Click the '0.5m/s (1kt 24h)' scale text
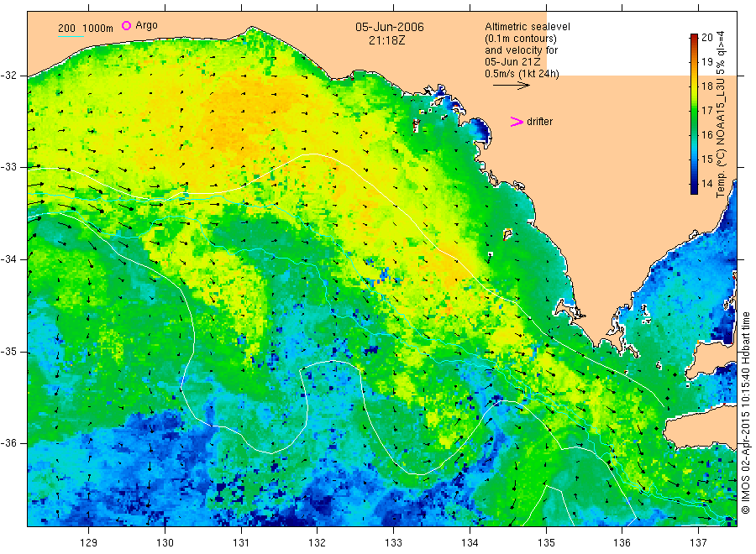 (522, 74)
